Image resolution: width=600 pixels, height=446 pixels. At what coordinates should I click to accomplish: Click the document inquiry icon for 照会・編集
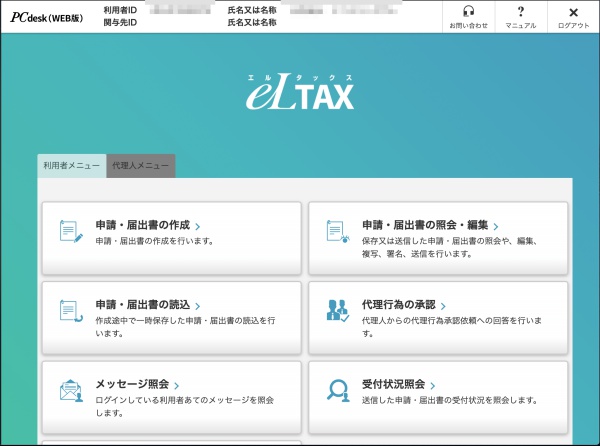click(x=338, y=231)
